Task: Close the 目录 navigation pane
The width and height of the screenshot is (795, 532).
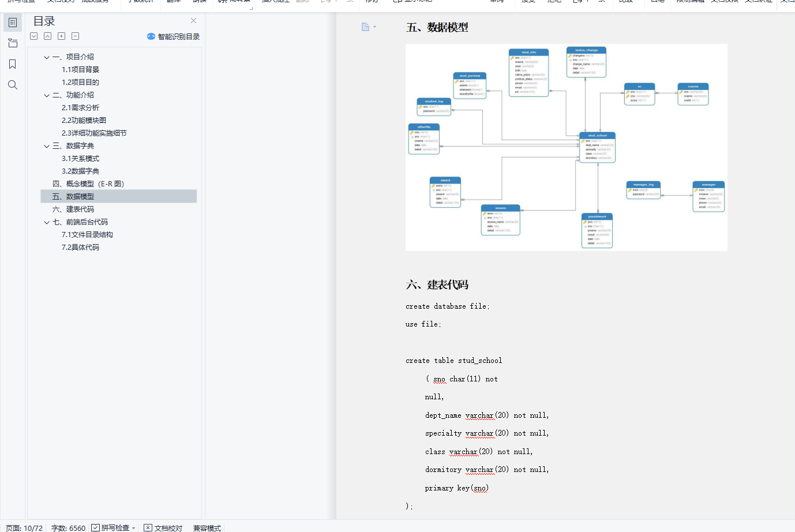Action: [193, 21]
